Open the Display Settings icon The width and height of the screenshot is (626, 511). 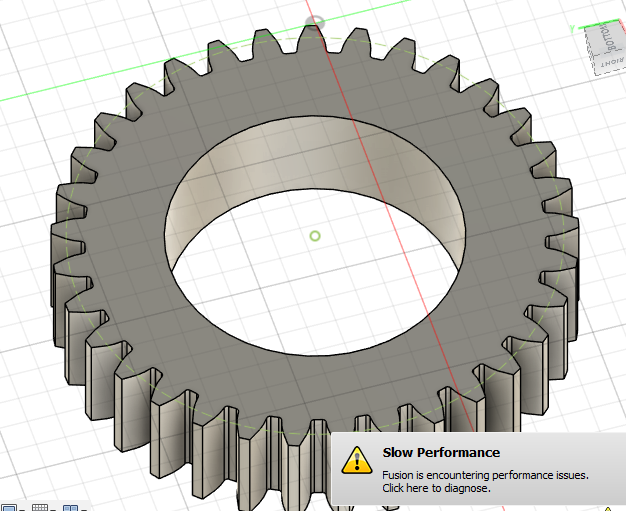(x=8, y=506)
